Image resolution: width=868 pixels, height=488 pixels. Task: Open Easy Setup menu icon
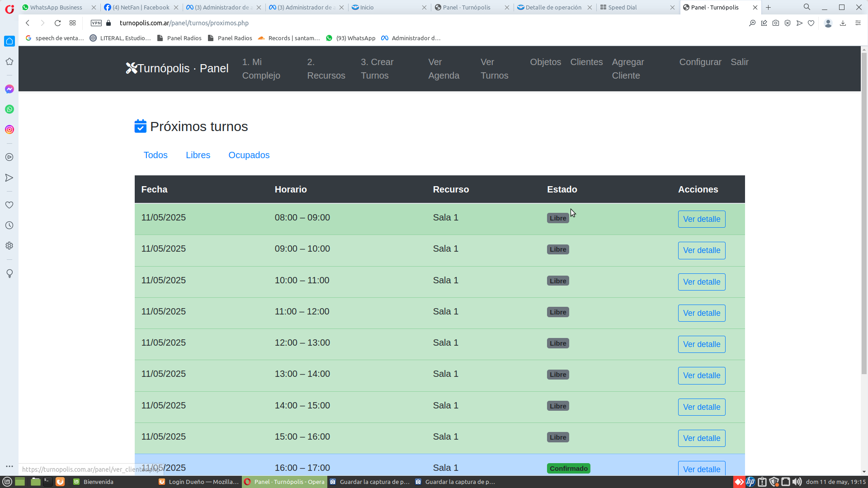click(x=858, y=23)
